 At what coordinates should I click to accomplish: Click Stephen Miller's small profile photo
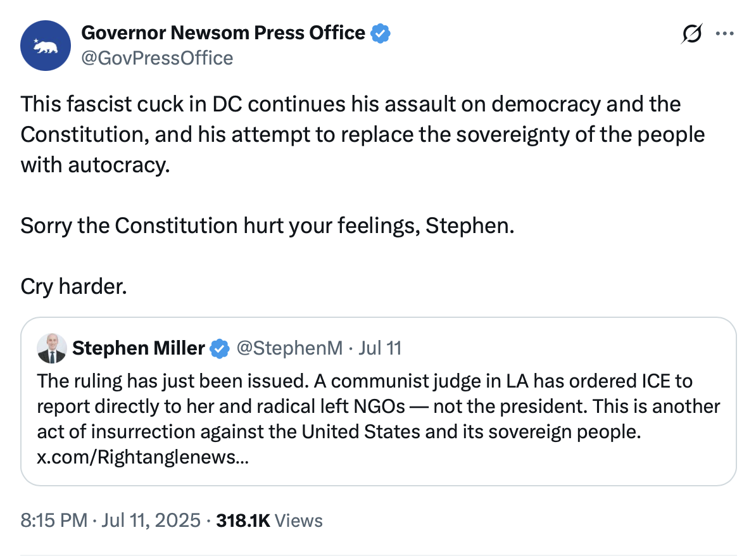pyautogui.click(x=51, y=348)
